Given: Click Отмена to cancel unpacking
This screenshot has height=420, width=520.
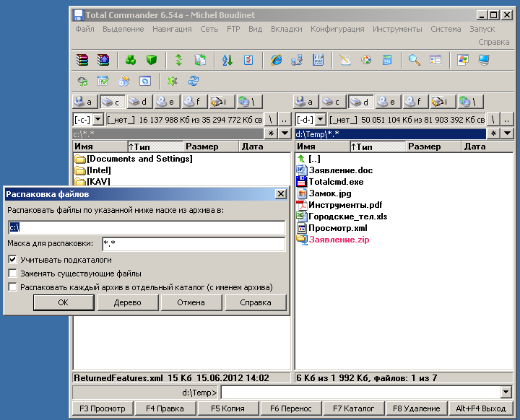Looking at the screenshot, I should [191, 302].
